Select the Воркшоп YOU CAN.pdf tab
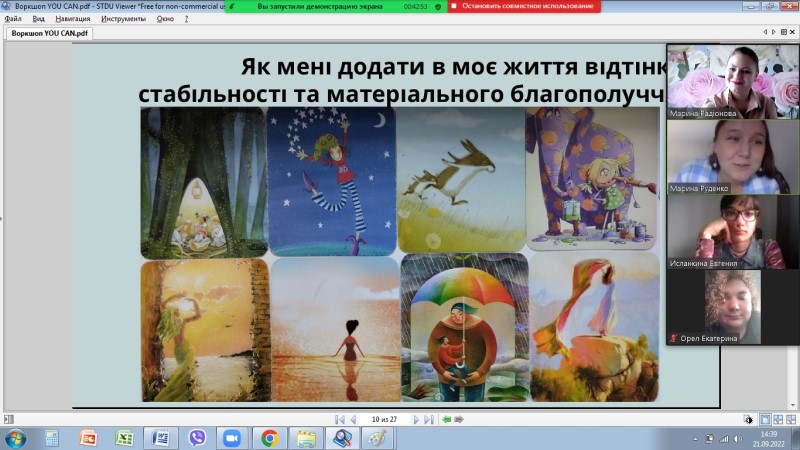Screen dimensions: 800x450 coord(49,33)
